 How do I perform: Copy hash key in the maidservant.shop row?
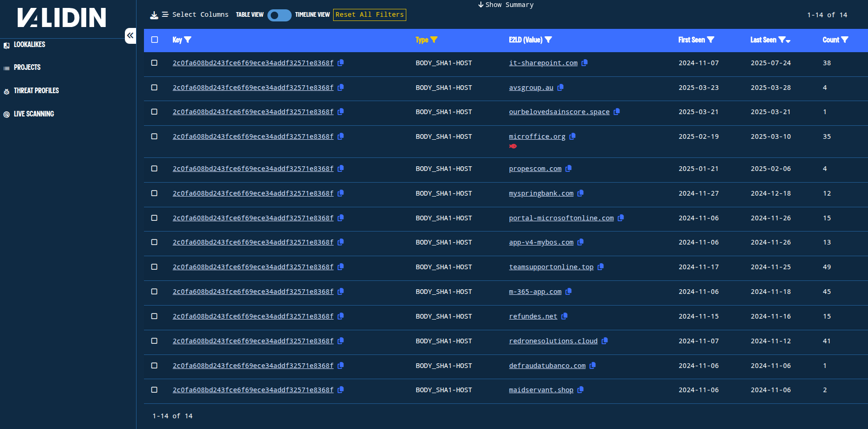341,390
